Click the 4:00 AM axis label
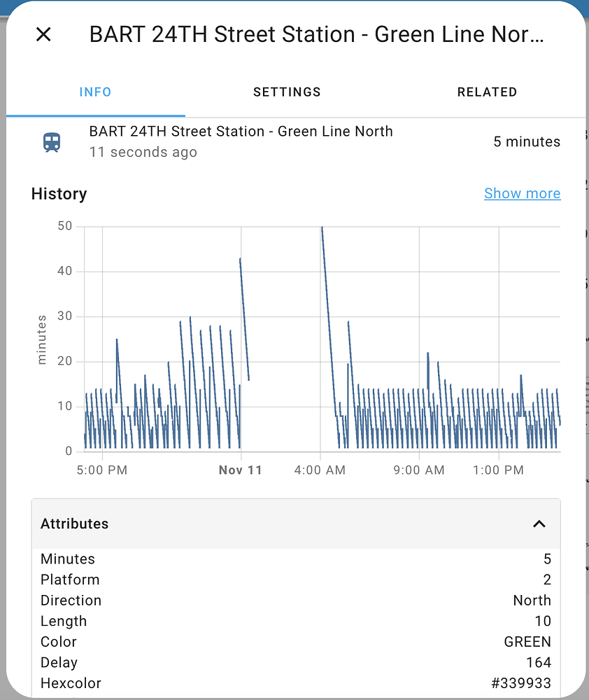The height and width of the screenshot is (700, 589). click(x=320, y=470)
